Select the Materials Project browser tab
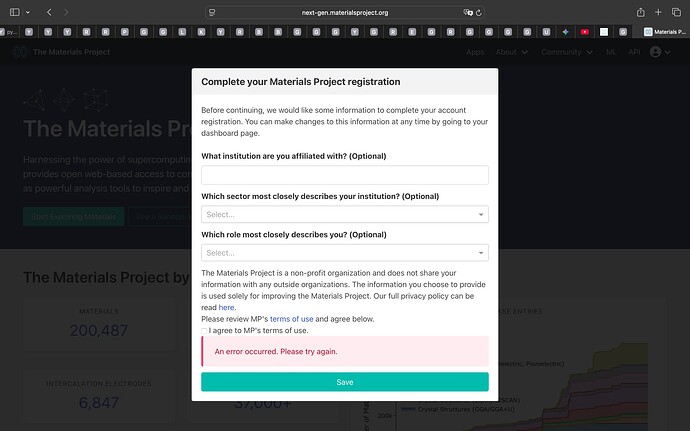Viewport: 690px width, 431px height. 665,31
